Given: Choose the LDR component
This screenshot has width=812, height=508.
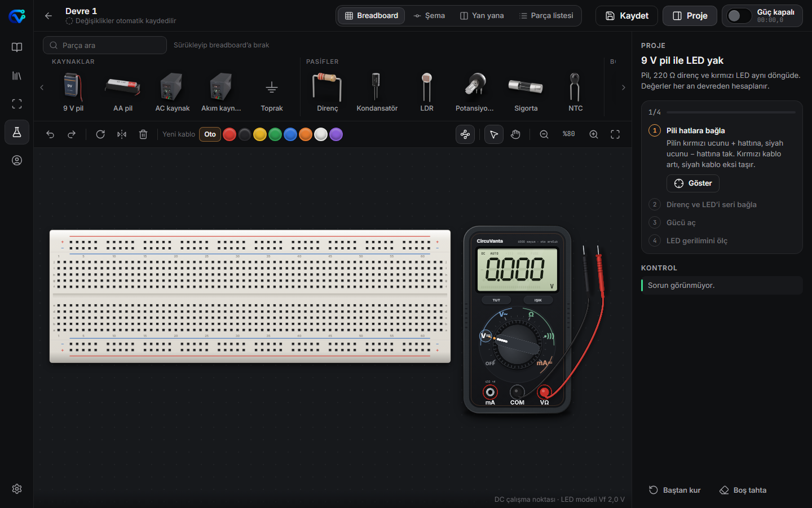Looking at the screenshot, I should pyautogui.click(x=427, y=91).
